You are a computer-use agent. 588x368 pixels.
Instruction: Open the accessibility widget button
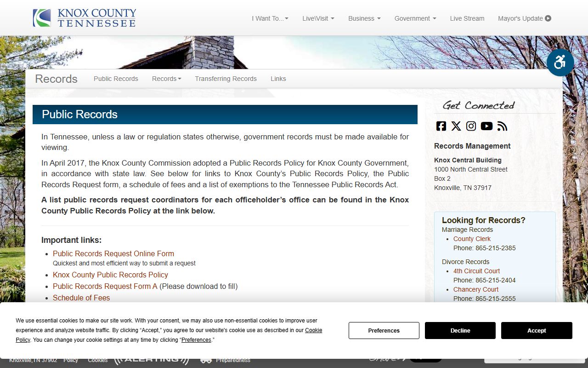560,63
